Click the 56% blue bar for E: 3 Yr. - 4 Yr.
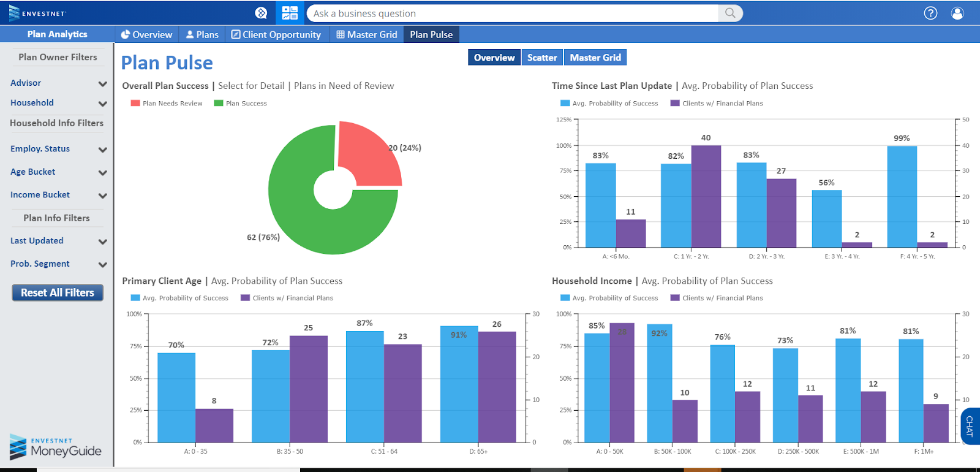Image resolution: width=980 pixels, height=472 pixels. pos(827,219)
